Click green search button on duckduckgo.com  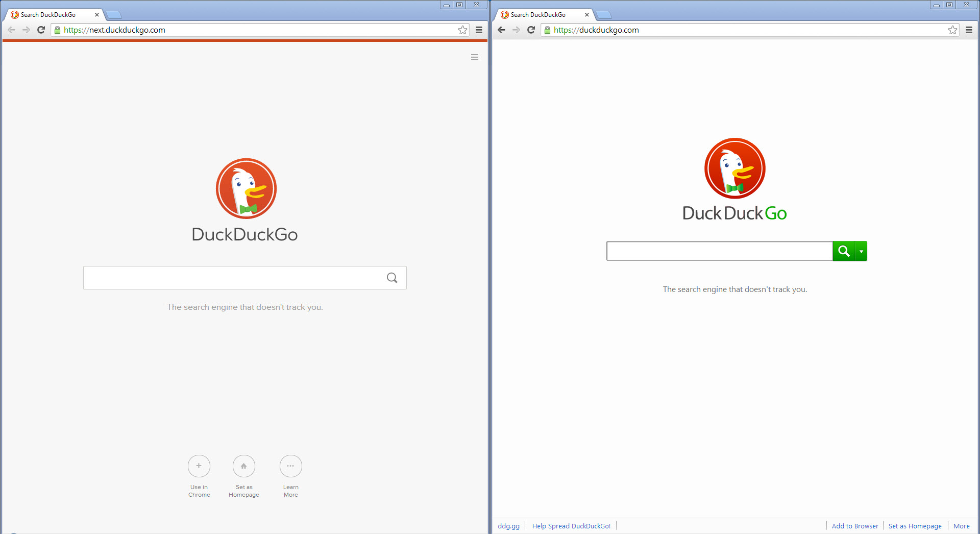(844, 251)
